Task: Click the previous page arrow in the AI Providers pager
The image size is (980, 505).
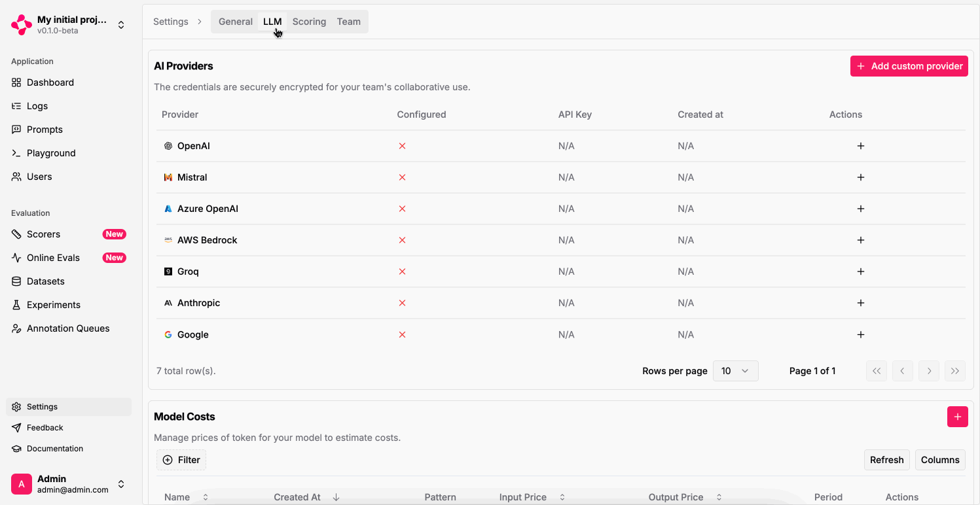Action: pyautogui.click(x=903, y=371)
